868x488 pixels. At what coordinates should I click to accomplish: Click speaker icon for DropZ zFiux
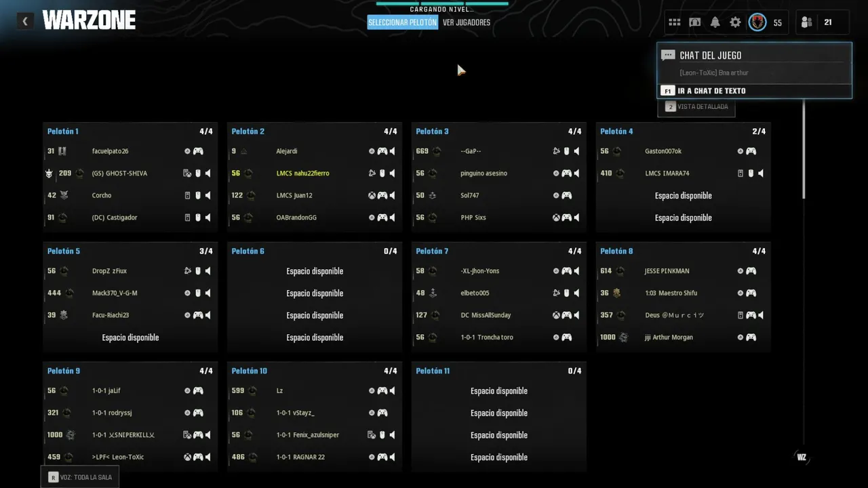pyautogui.click(x=208, y=271)
